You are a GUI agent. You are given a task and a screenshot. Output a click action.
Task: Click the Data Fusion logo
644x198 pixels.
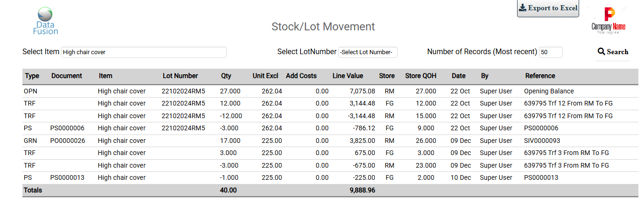point(45,21)
